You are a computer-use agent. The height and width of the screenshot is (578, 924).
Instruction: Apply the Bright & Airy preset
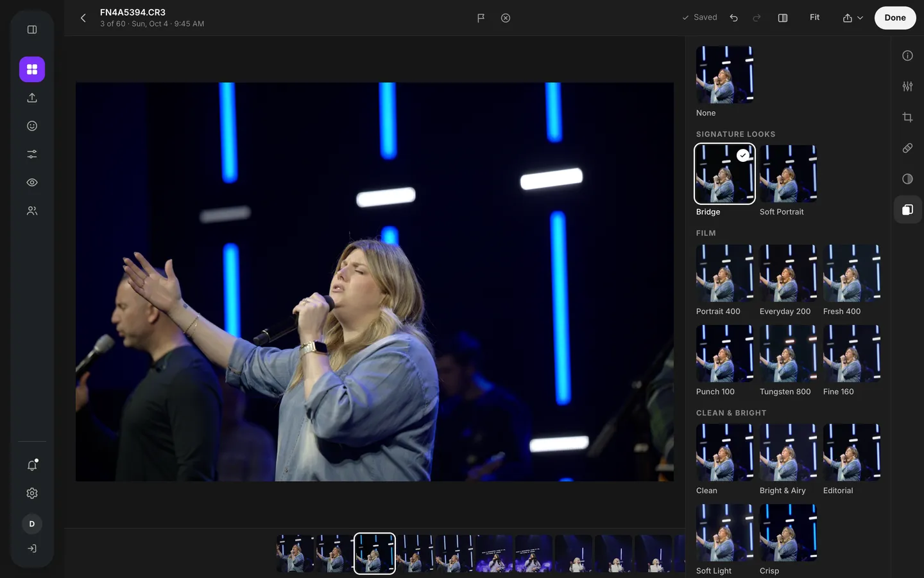[x=789, y=452]
